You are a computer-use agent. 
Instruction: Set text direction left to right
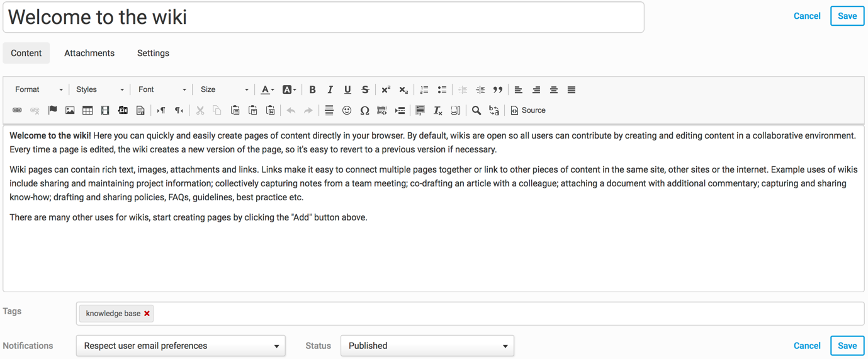coord(161,110)
